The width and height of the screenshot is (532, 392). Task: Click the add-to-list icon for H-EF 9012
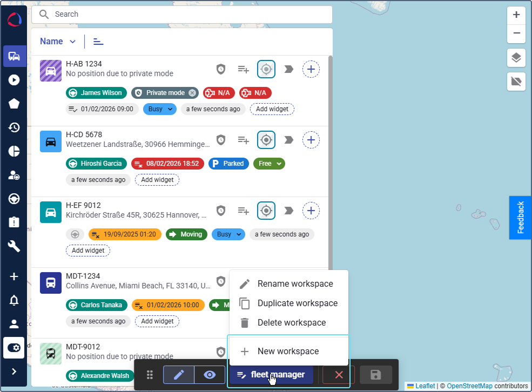pyautogui.click(x=243, y=211)
